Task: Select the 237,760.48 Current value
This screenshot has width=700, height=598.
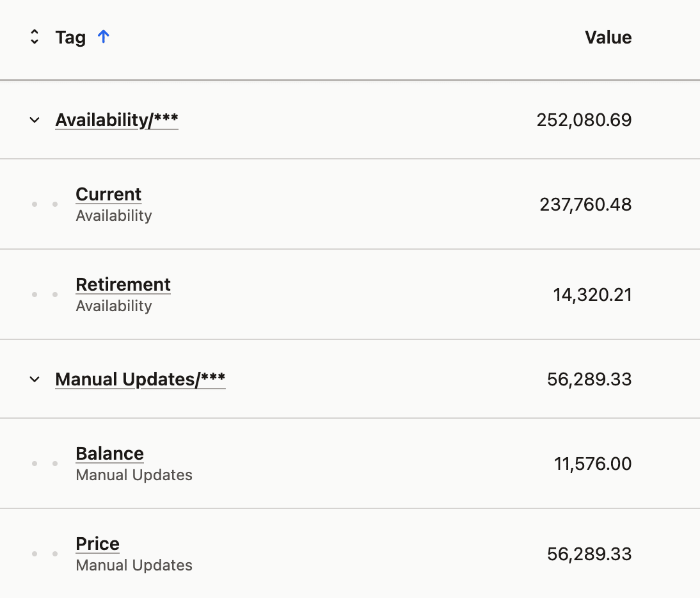Action: (x=585, y=204)
